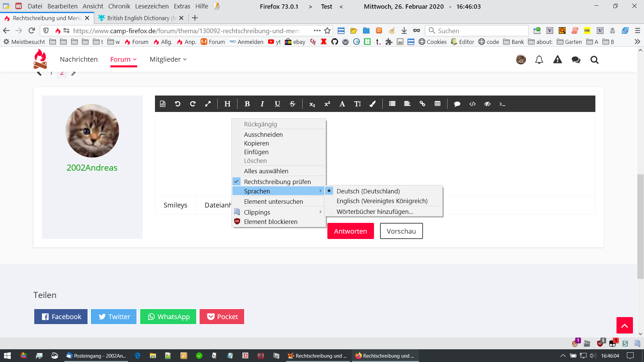Click the forum search magnifier icon
The width and height of the screenshot is (644, 362).
(x=594, y=60)
